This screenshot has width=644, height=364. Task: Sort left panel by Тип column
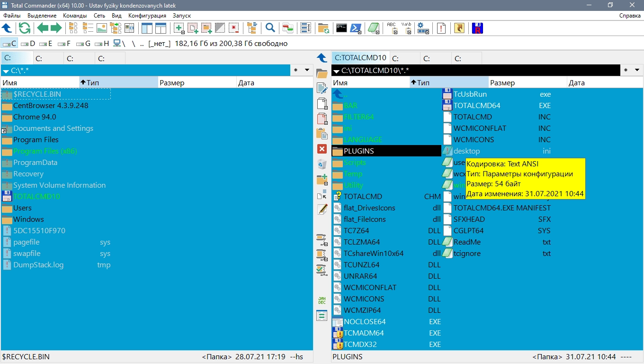118,82
